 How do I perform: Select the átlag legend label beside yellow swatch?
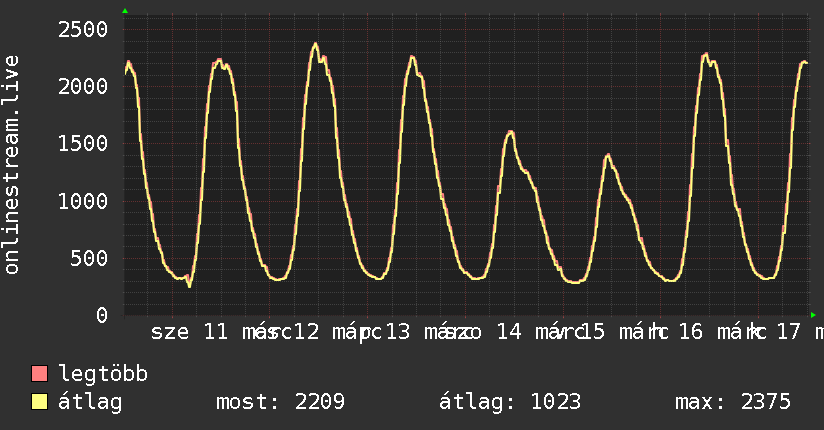coord(90,402)
